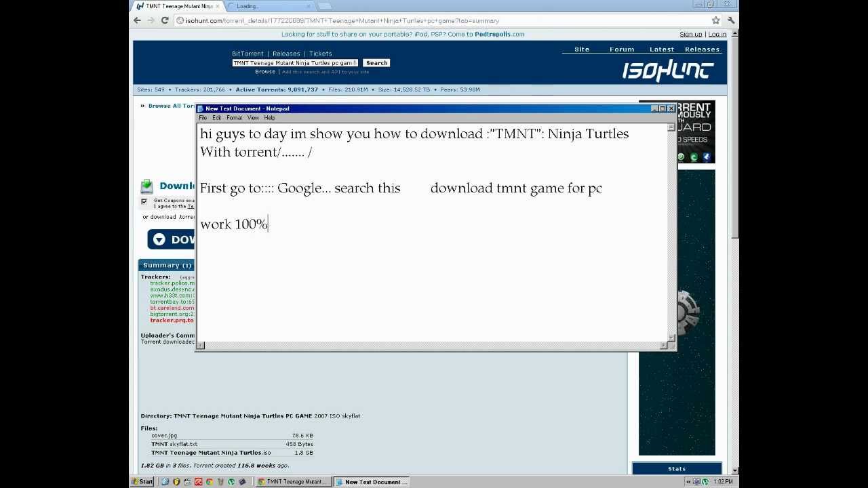Screen dimensions: 868x488
Task: Click the spaceship banner advertisement
Action: pos(677,312)
